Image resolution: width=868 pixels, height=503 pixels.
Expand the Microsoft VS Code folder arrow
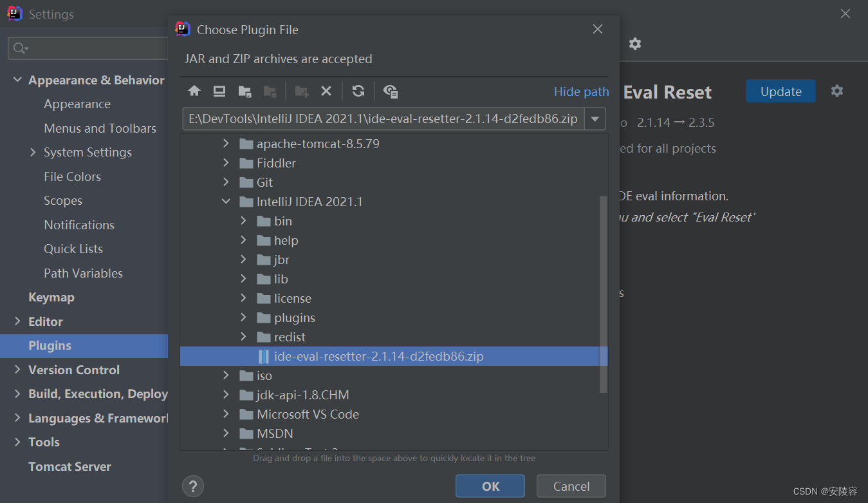pos(226,414)
